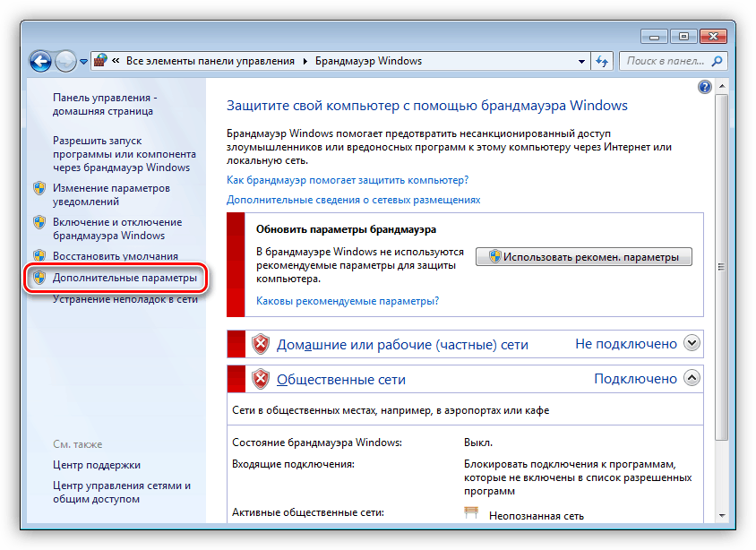This screenshot has height=550, width=756.
Task: Click the Forward navigation arrow
Action: tap(66, 60)
